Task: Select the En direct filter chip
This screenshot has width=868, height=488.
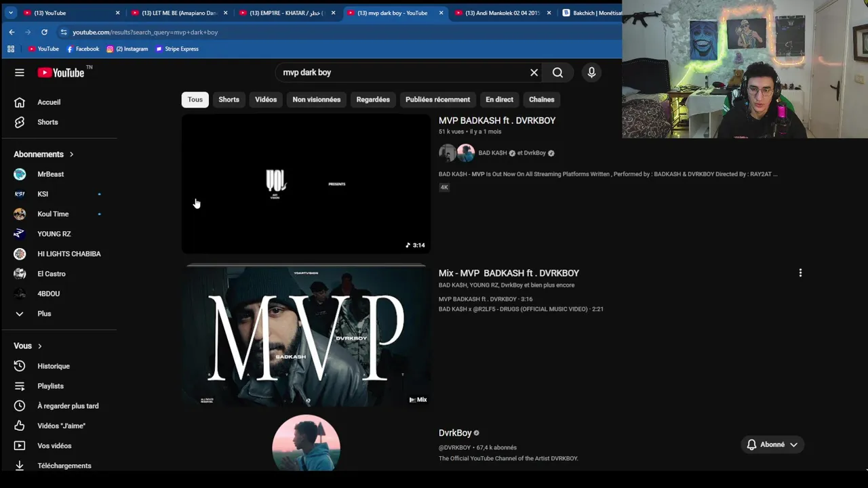Action: pyautogui.click(x=499, y=100)
